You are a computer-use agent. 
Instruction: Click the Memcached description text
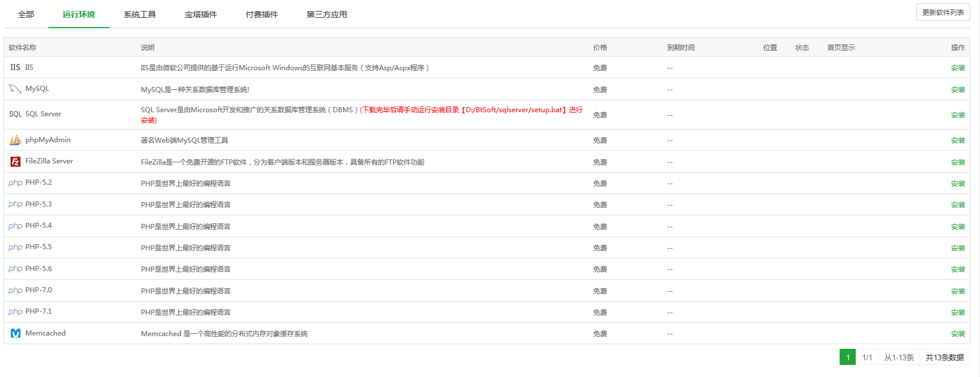224,334
